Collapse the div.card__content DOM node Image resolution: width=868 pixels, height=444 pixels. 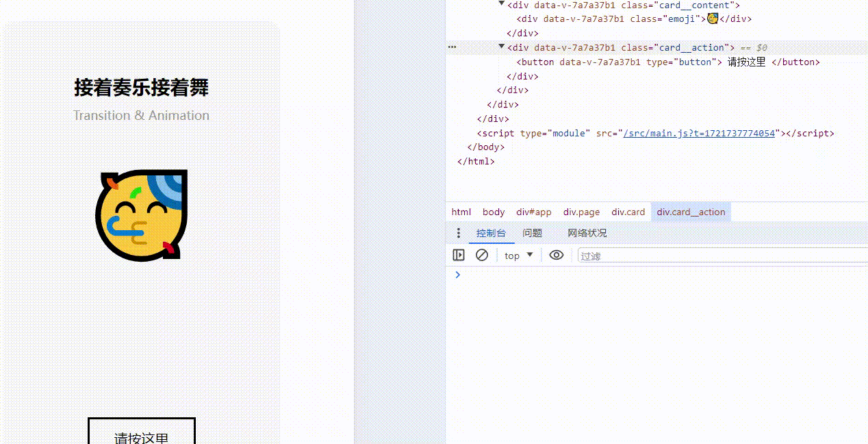(501, 5)
